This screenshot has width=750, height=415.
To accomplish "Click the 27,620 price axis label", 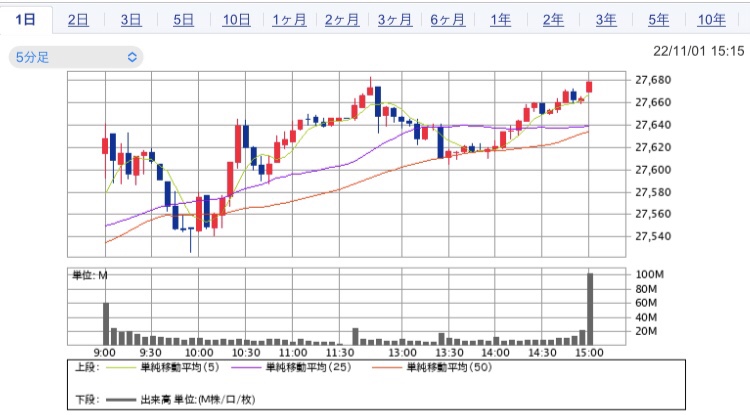I will click(x=653, y=147).
